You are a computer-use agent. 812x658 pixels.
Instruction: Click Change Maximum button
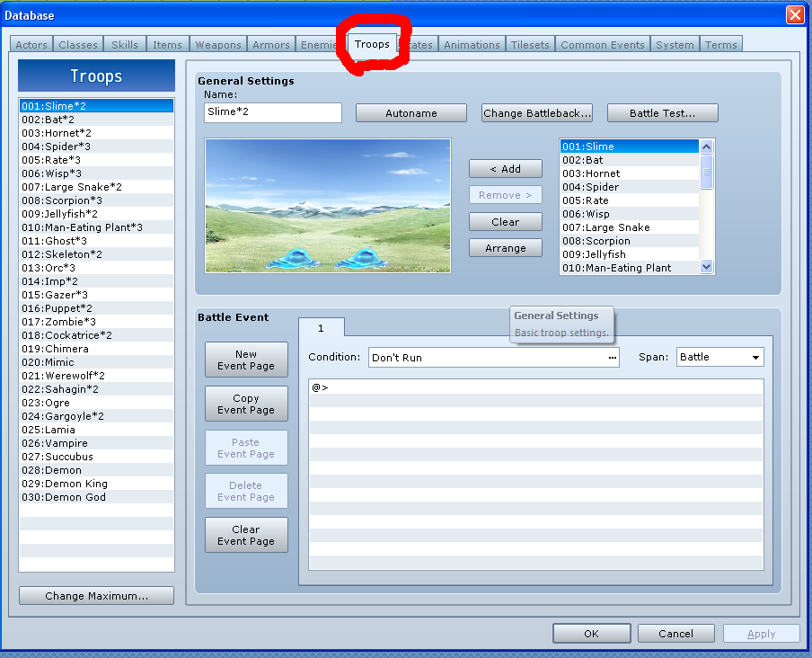pyautogui.click(x=96, y=596)
